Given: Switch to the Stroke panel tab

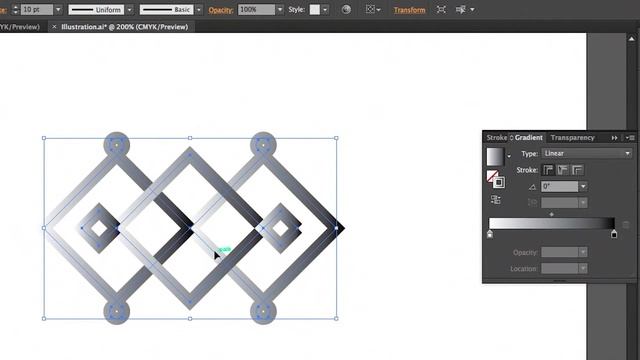Looking at the screenshot, I should [496, 138].
